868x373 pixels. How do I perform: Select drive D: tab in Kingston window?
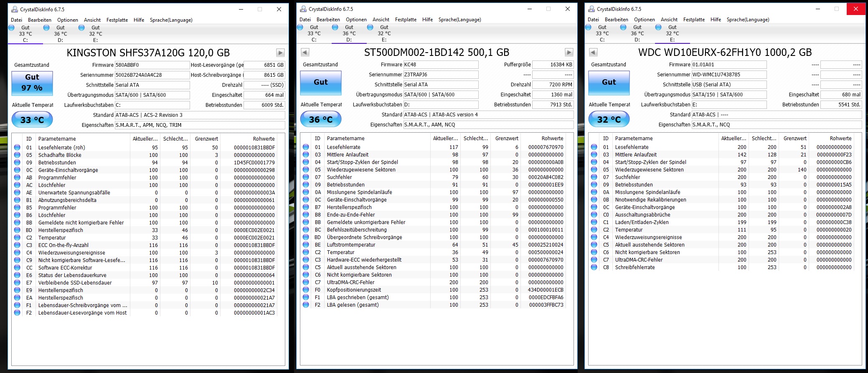60,34
